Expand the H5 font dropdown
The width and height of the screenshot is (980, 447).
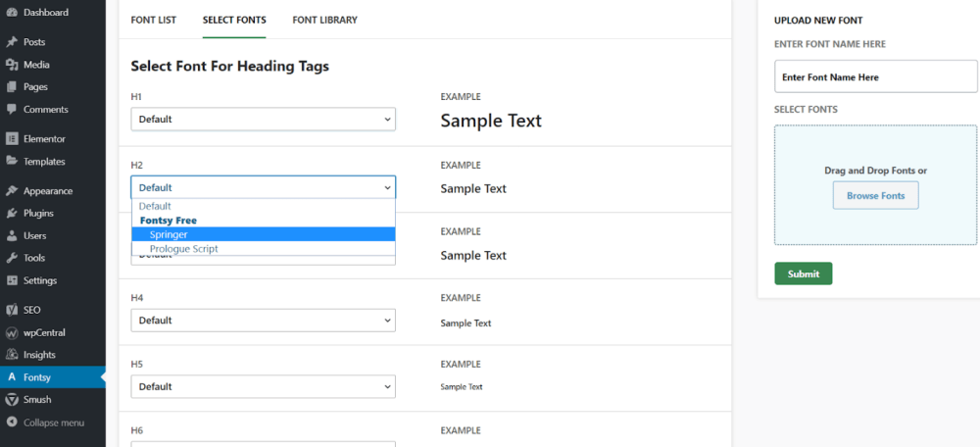click(x=263, y=387)
